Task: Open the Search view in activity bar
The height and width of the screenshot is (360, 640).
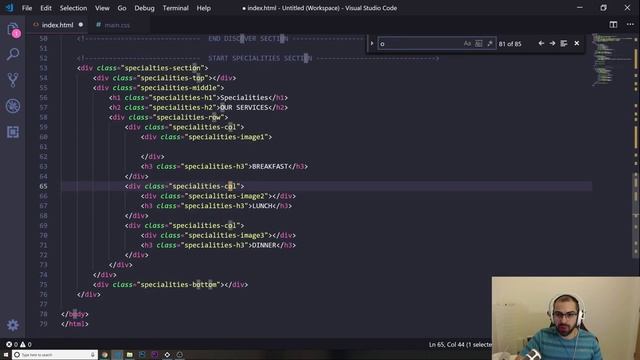Action: tap(13, 54)
